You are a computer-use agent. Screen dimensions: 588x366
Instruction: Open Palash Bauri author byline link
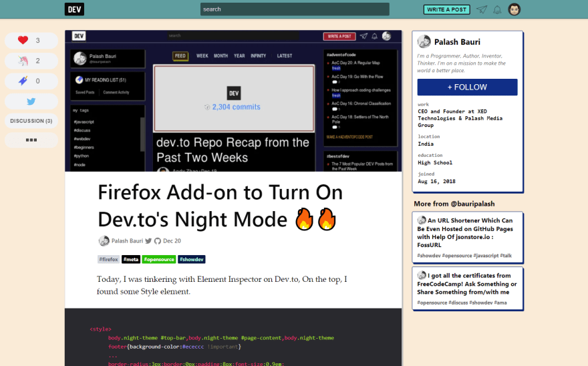pos(127,240)
